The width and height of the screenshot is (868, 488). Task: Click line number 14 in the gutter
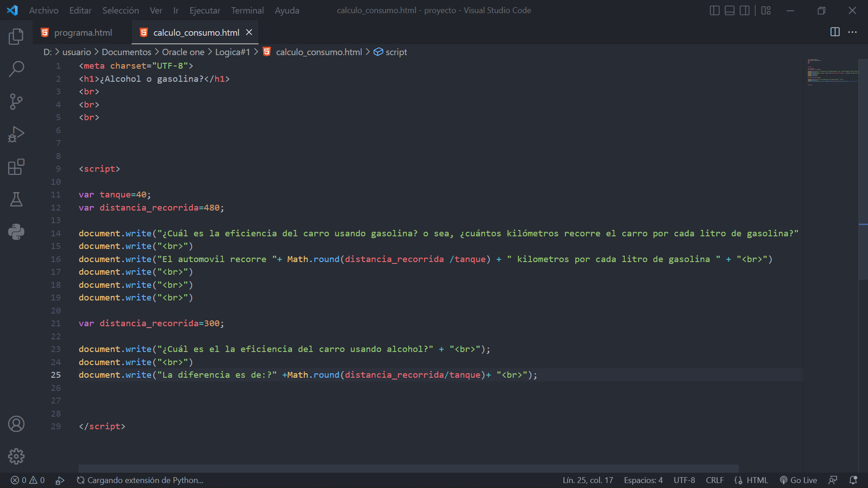(x=56, y=234)
